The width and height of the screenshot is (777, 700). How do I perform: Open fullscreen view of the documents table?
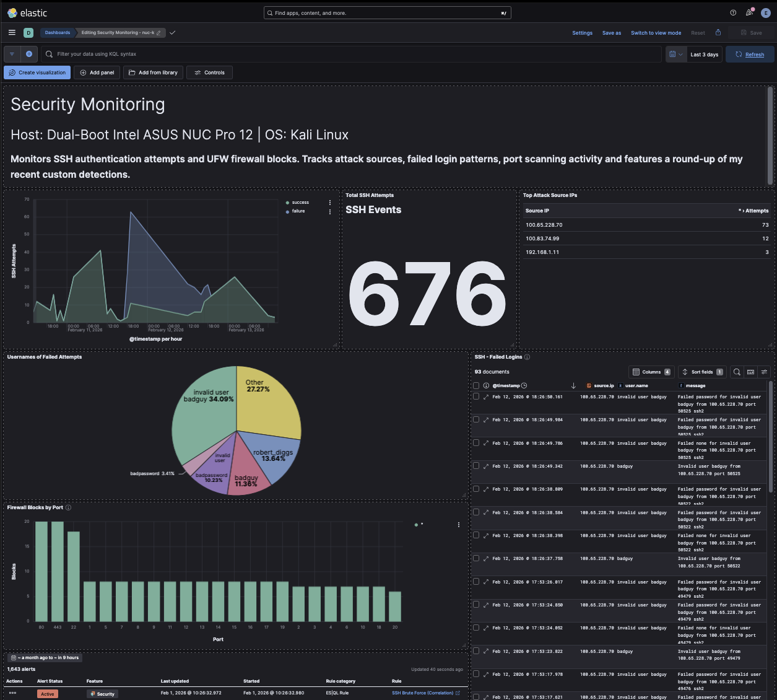point(750,372)
